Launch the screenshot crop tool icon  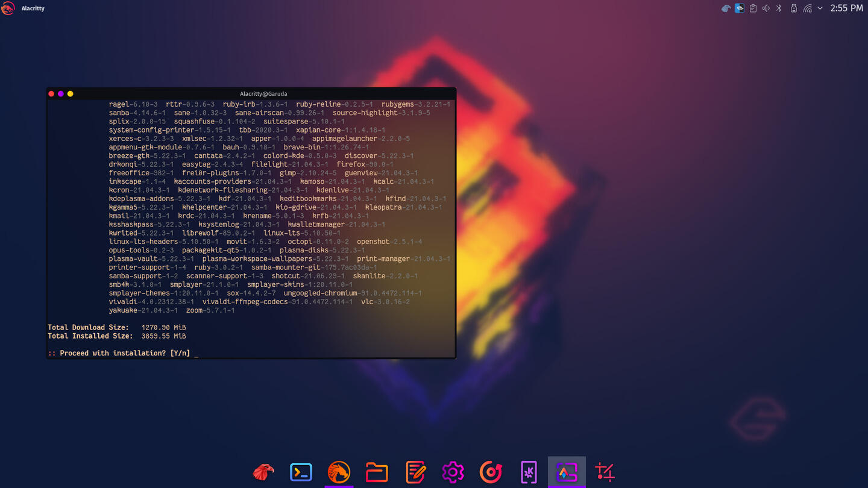605,472
